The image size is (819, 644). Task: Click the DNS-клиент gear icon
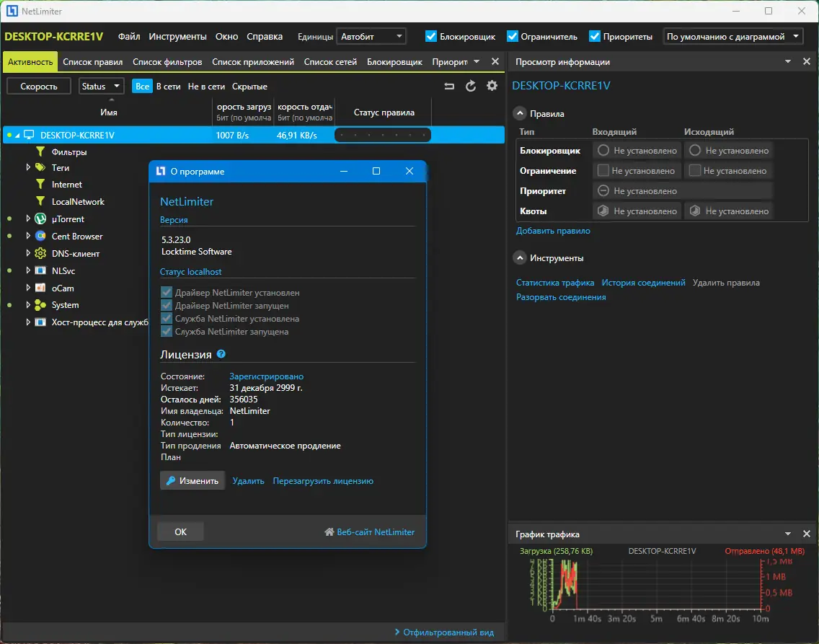(40, 254)
